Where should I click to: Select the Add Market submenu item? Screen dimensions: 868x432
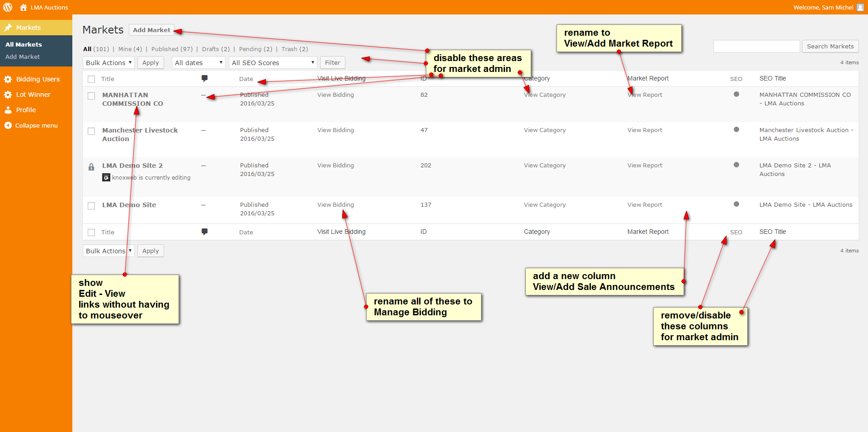23,57
